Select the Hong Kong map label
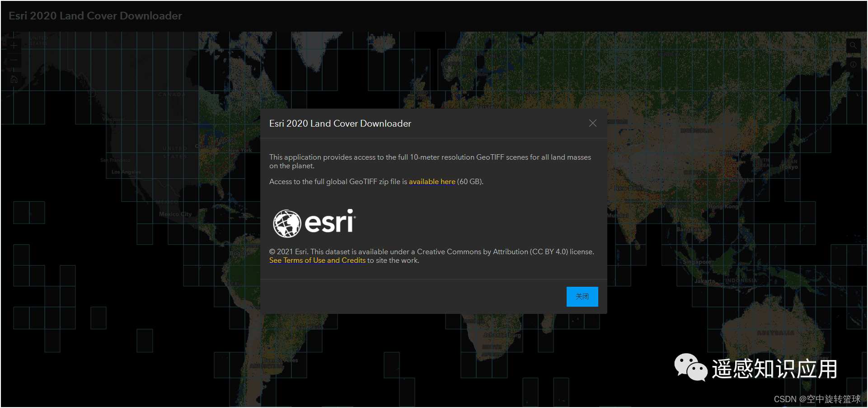This screenshot has width=868, height=408. tap(723, 207)
